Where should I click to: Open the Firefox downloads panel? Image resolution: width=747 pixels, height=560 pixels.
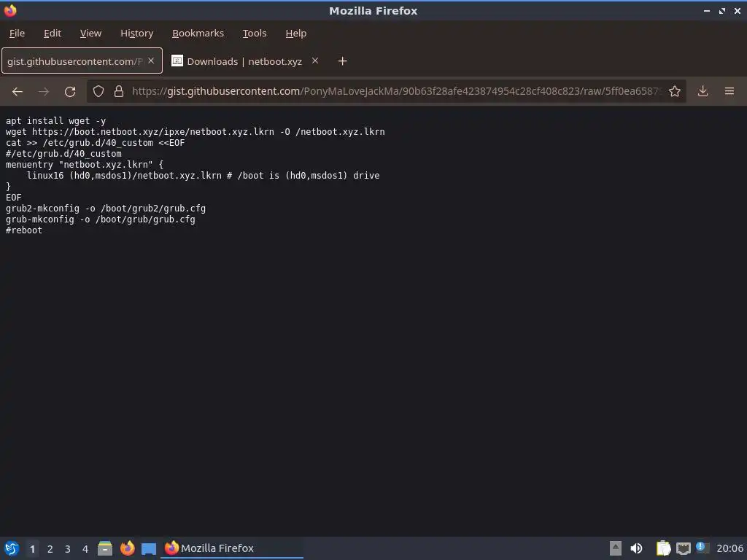pyautogui.click(x=703, y=91)
